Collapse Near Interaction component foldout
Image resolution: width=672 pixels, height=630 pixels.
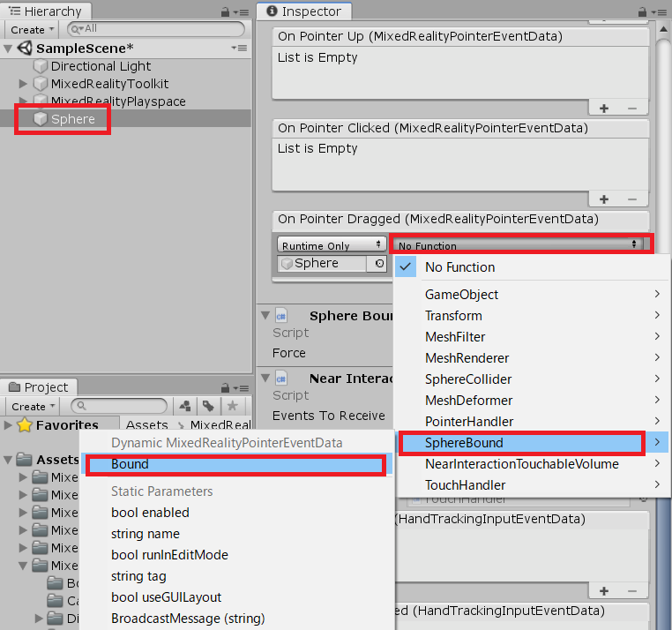point(265,379)
